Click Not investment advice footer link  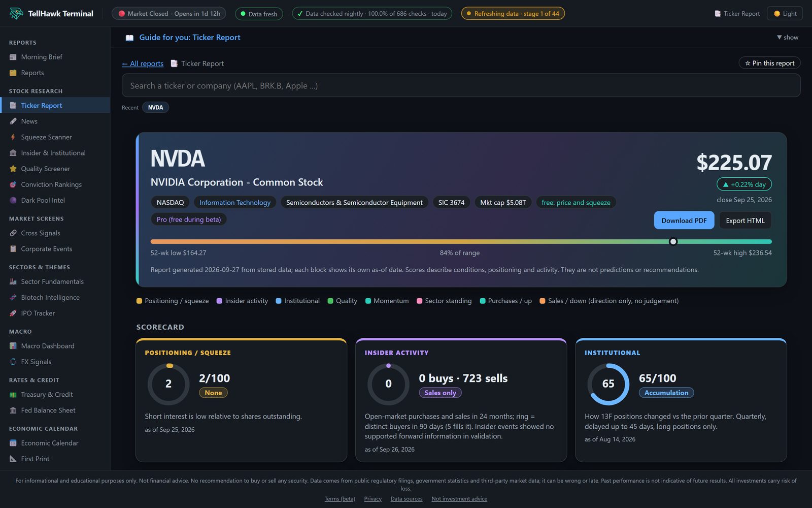point(459,499)
